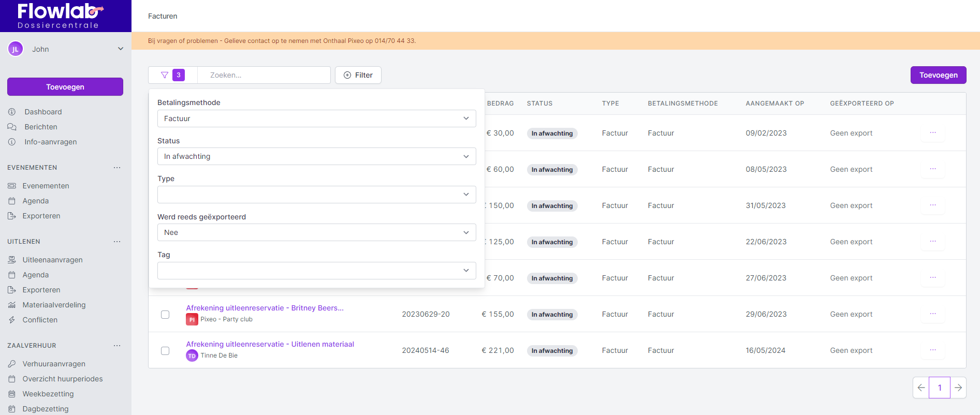
Task: Click the Zoeken search field
Action: pyautogui.click(x=264, y=75)
